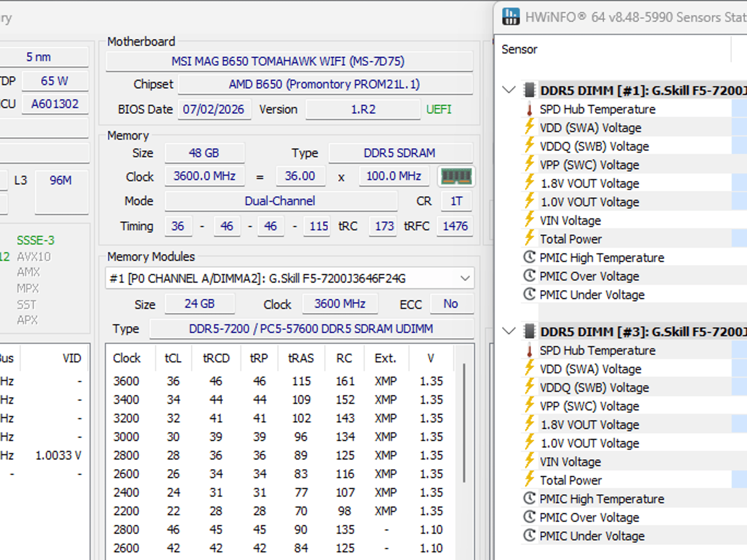Click memory type DDR5 SDRAM value

click(400, 153)
